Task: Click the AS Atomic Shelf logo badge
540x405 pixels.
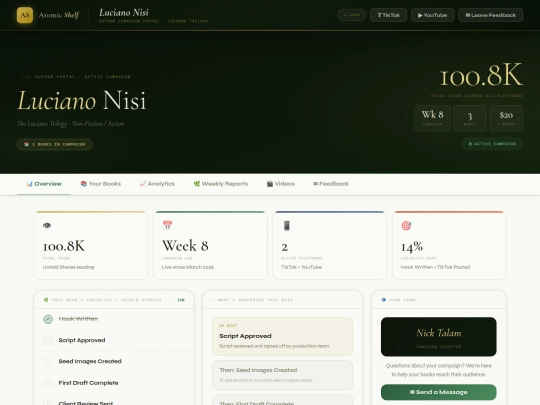Action: (25, 15)
